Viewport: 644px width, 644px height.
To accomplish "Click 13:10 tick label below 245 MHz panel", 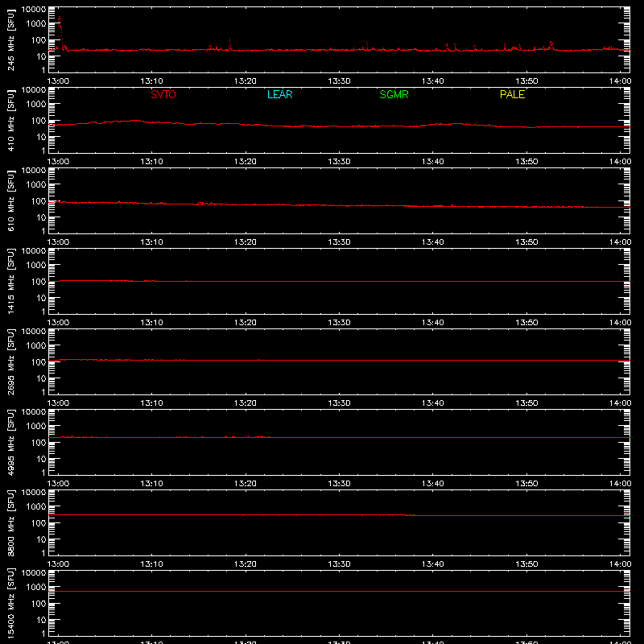I will pos(151,81).
